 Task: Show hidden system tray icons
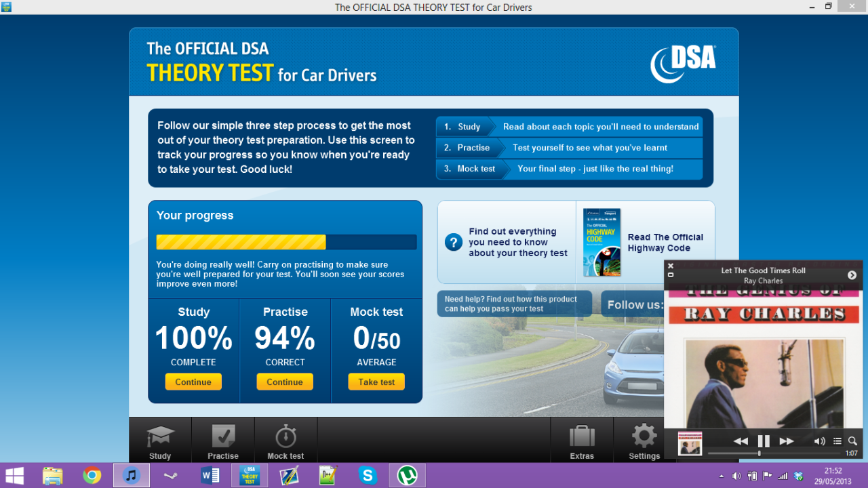point(721,476)
